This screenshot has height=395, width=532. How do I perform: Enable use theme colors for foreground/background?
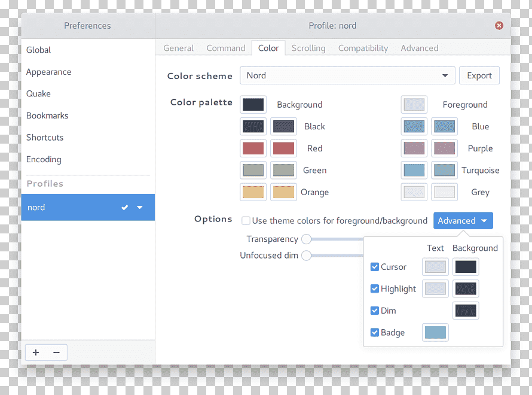click(x=246, y=221)
